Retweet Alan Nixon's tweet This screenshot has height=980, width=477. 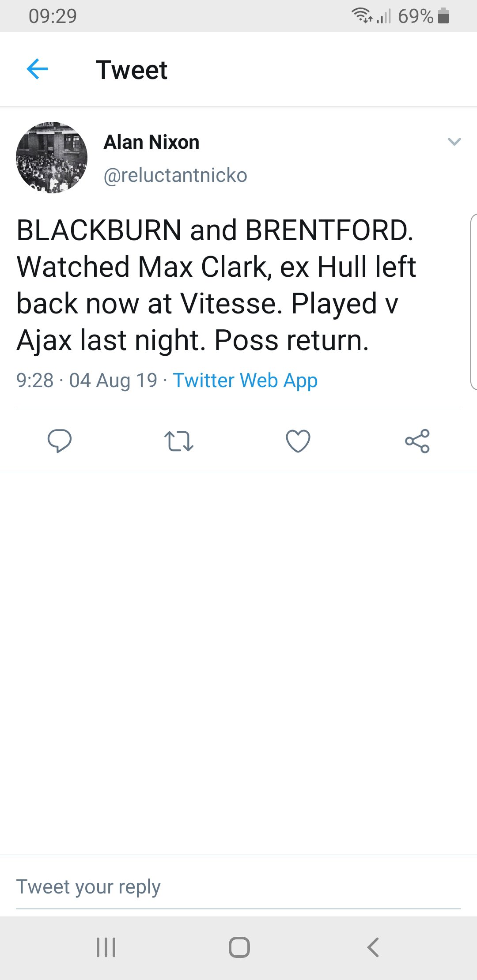(x=178, y=441)
